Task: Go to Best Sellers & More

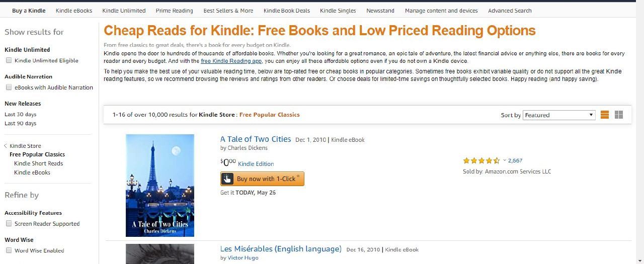Action: pos(228,11)
